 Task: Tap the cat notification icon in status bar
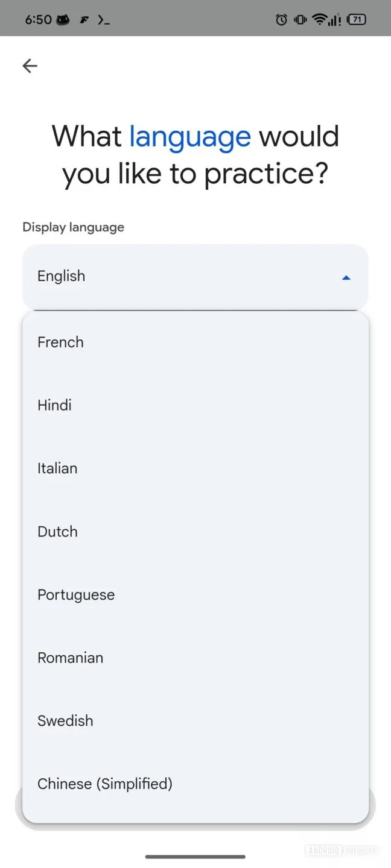pyautogui.click(x=63, y=19)
